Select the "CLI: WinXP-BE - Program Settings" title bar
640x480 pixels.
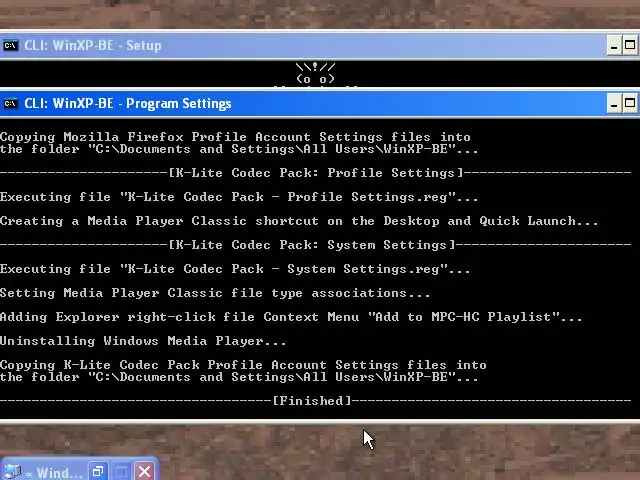point(320,104)
